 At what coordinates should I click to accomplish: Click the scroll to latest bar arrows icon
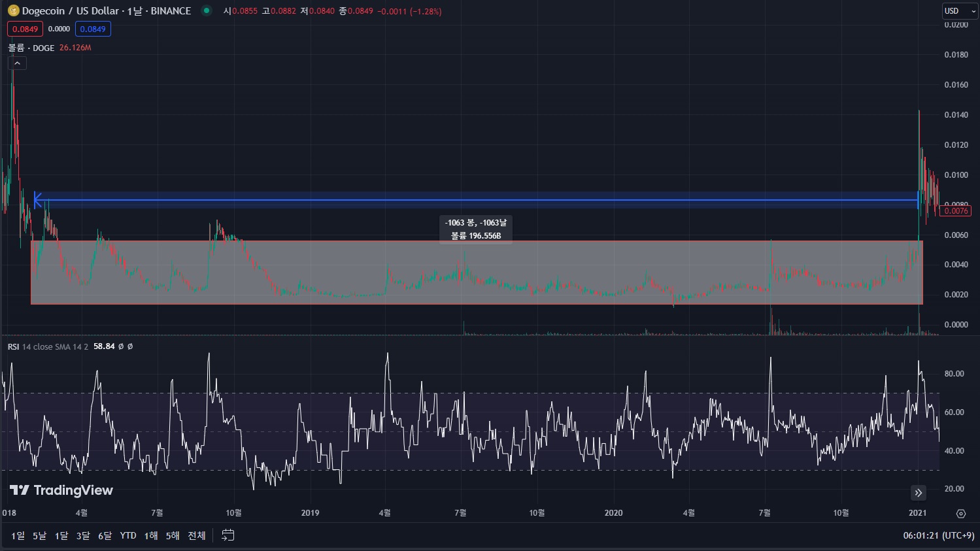(x=918, y=493)
